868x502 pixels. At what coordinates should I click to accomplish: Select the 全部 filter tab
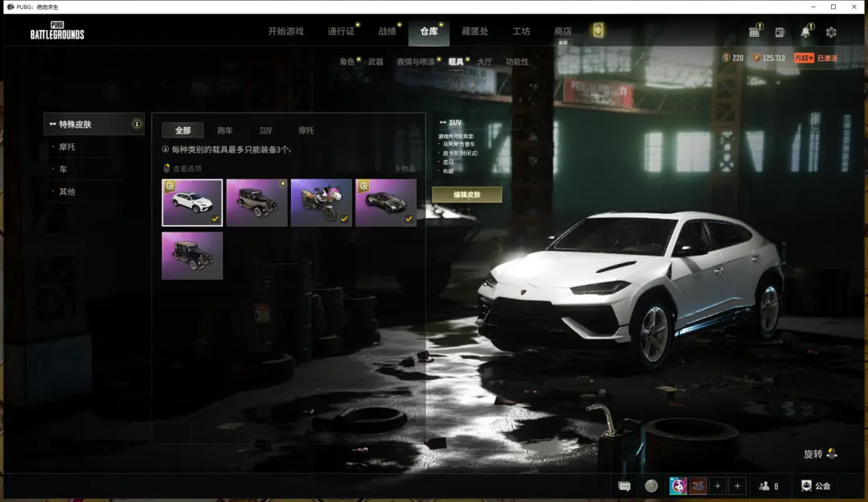[182, 130]
